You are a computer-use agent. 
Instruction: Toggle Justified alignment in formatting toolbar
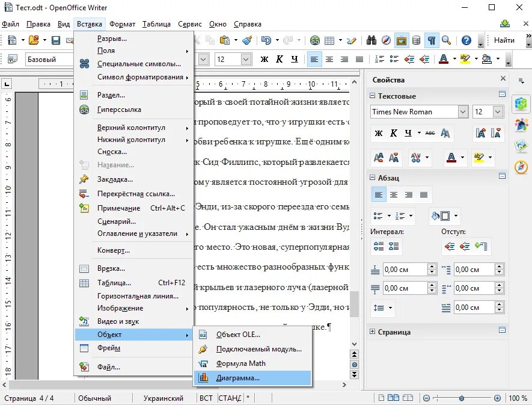[x=359, y=59]
